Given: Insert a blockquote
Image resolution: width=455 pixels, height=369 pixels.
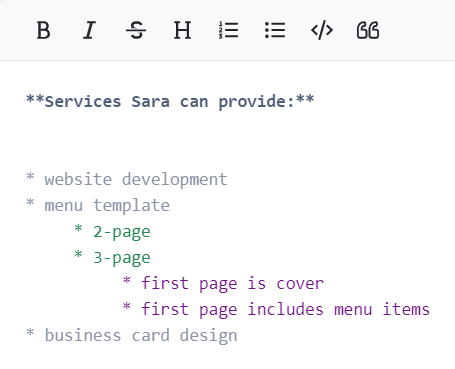Looking at the screenshot, I should (x=368, y=30).
